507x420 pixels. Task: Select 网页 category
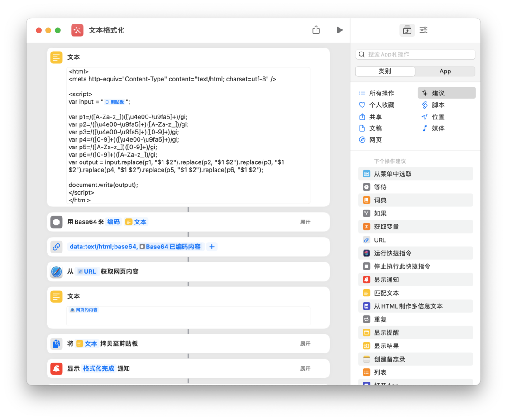coord(371,140)
